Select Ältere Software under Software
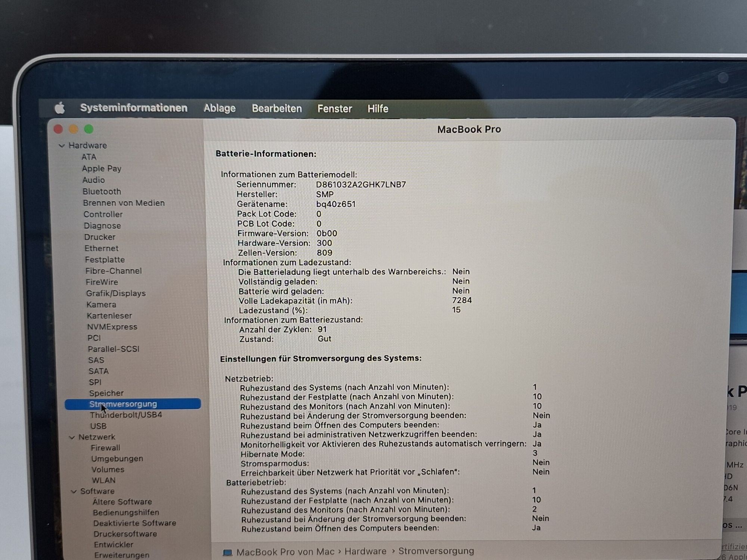This screenshot has width=747, height=560. tap(122, 502)
